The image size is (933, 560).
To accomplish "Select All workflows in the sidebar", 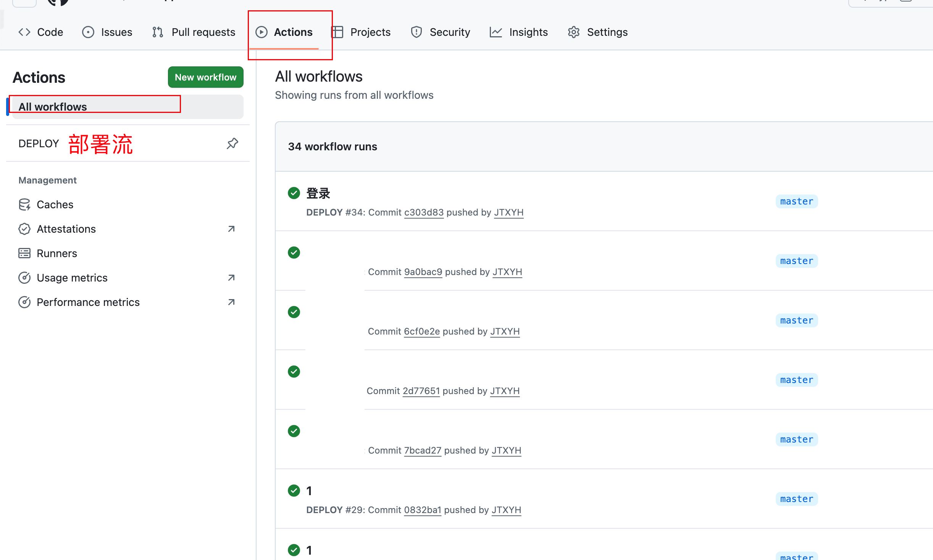I will pos(53,107).
